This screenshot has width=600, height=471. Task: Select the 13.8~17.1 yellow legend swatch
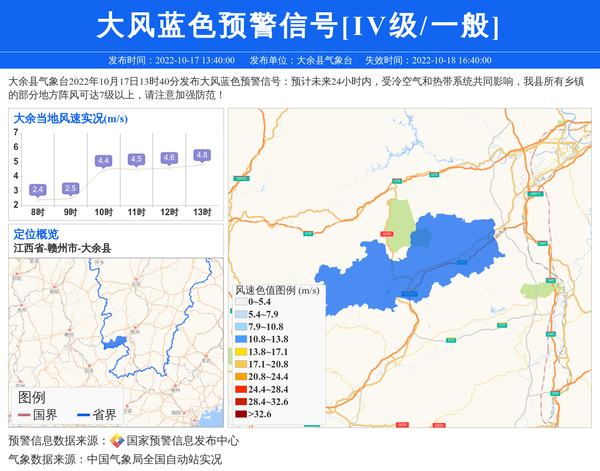[x=240, y=352]
